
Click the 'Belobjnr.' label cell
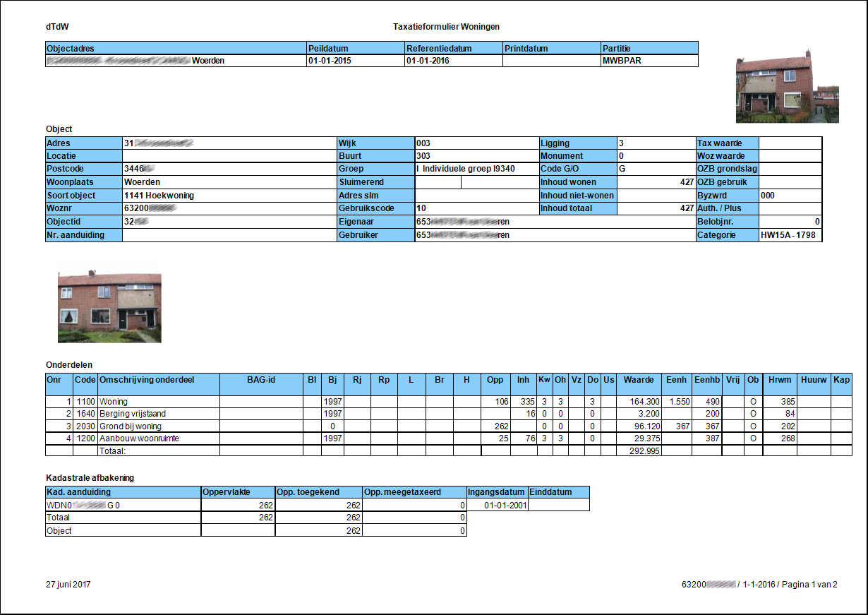[x=728, y=222]
